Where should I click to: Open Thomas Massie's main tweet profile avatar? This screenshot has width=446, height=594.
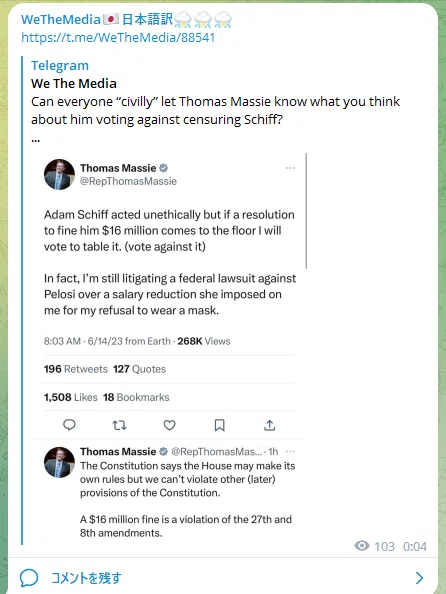pyautogui.click(x=59, y=174)
